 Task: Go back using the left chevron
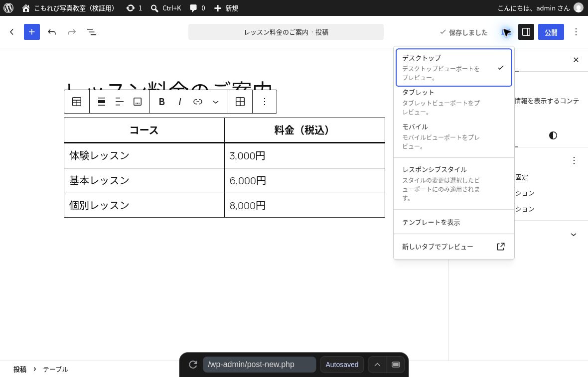[x=11, y=32]
